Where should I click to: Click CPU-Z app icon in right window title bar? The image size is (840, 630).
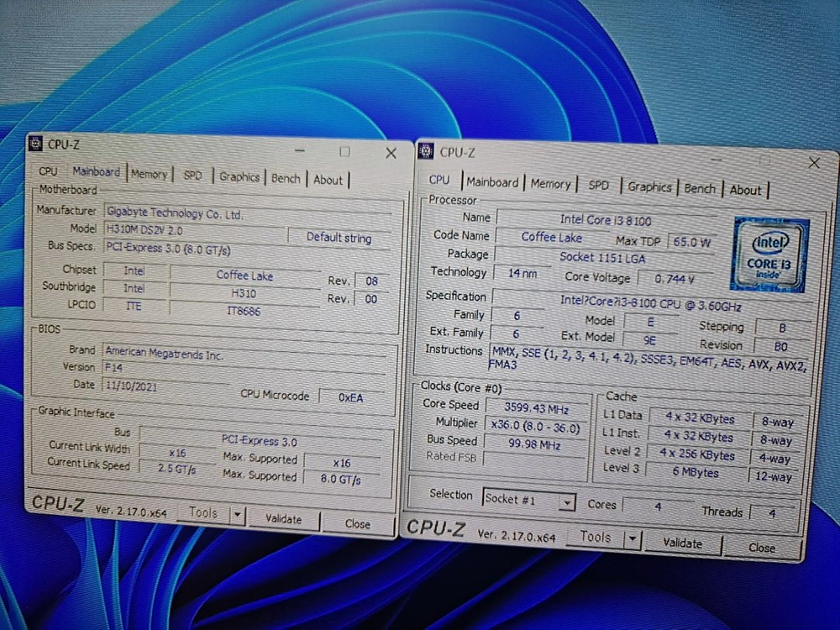[427, 151]
